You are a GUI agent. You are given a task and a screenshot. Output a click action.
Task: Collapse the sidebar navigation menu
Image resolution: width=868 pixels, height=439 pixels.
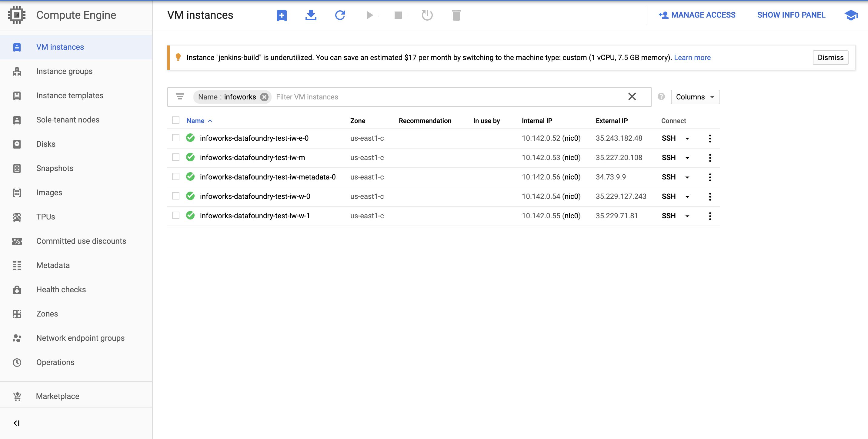point(16,423)
